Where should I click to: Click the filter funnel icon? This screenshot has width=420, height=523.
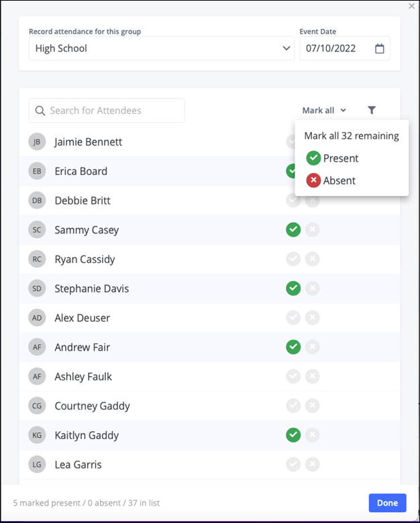point(372,110)
